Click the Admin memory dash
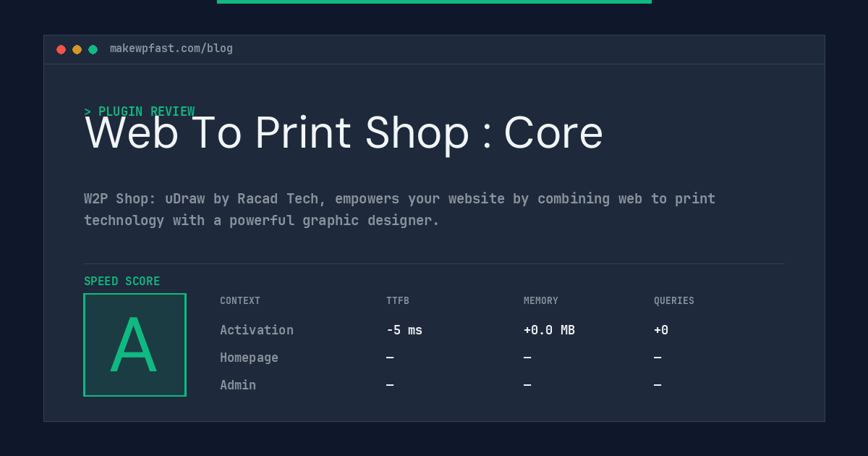The height and width of the screenshot is (456, 868). (x=527, y=385)
